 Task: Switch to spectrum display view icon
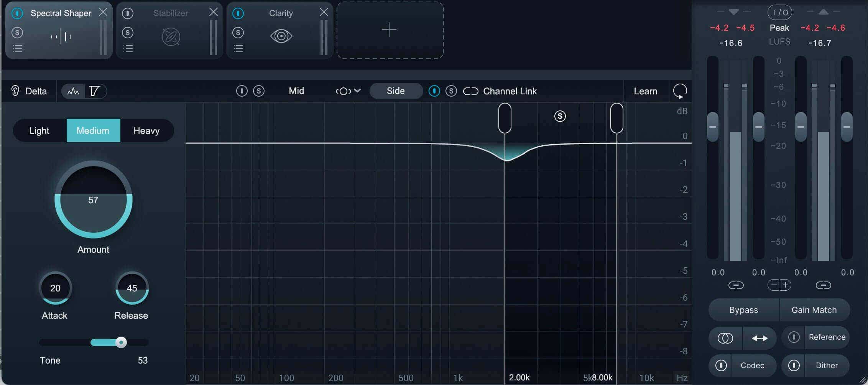point(73,91)
